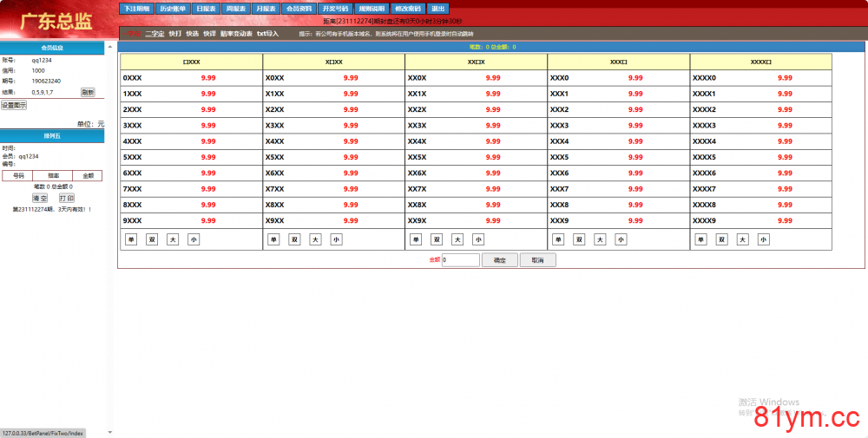Image resolution: width=868 pixels, height=438 pixels.
Task: Switch to the 快打 tab
Action: (x=175, y=34)
